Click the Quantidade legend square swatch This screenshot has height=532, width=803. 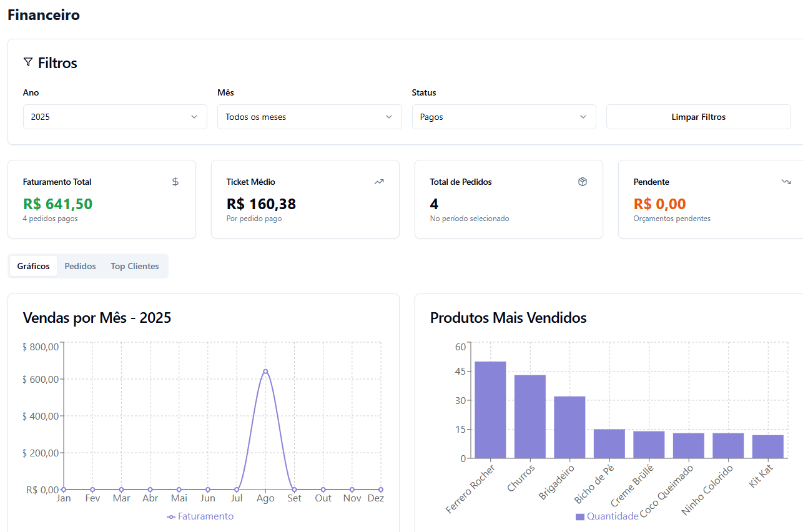pyautogui.click(x=580, y=516)
